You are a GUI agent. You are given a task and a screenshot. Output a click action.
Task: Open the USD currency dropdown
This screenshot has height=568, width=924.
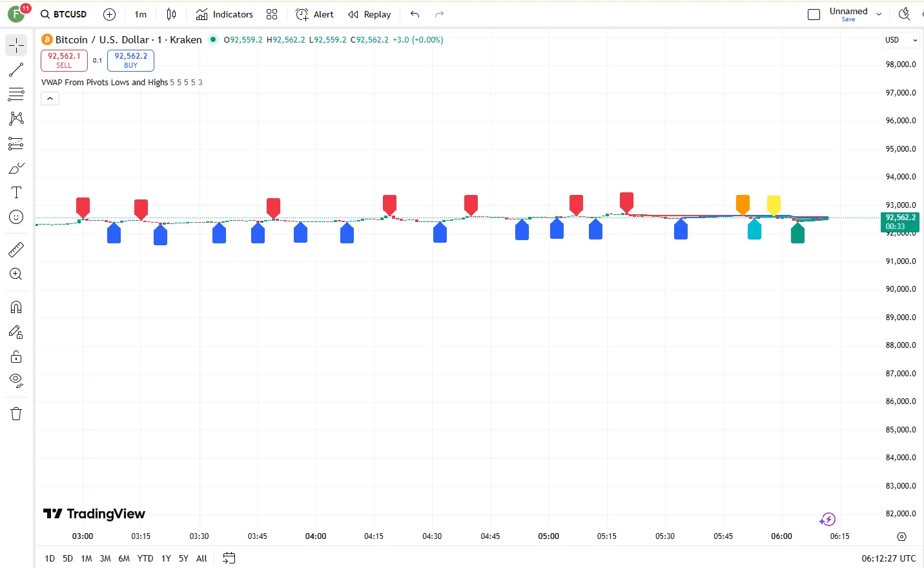click(901, 40)
